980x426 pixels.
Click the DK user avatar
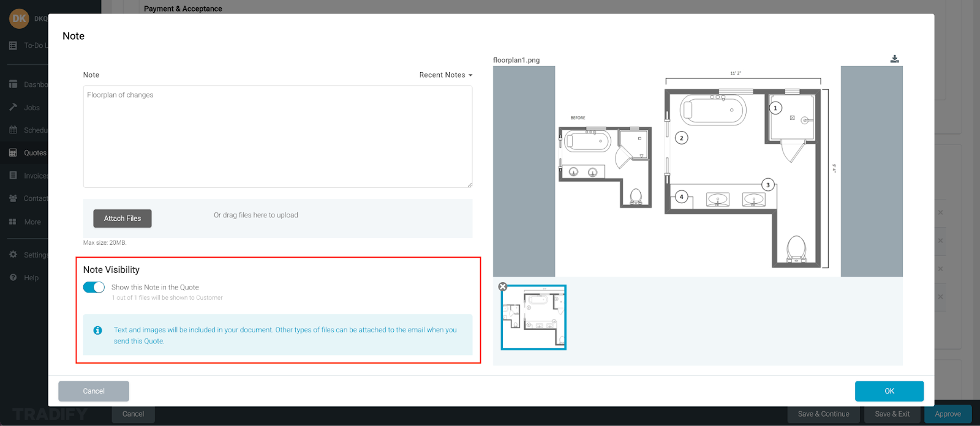click(19, 18)
